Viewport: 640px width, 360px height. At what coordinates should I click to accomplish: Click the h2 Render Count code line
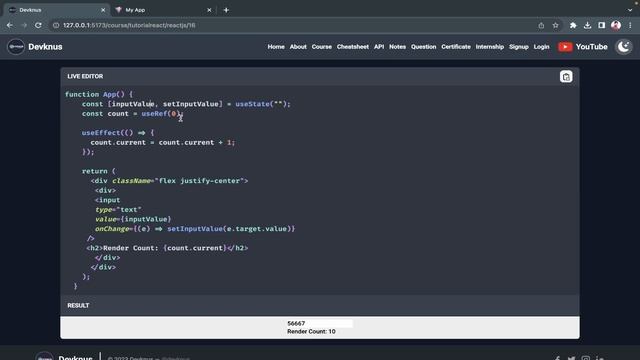coord(167,248)
